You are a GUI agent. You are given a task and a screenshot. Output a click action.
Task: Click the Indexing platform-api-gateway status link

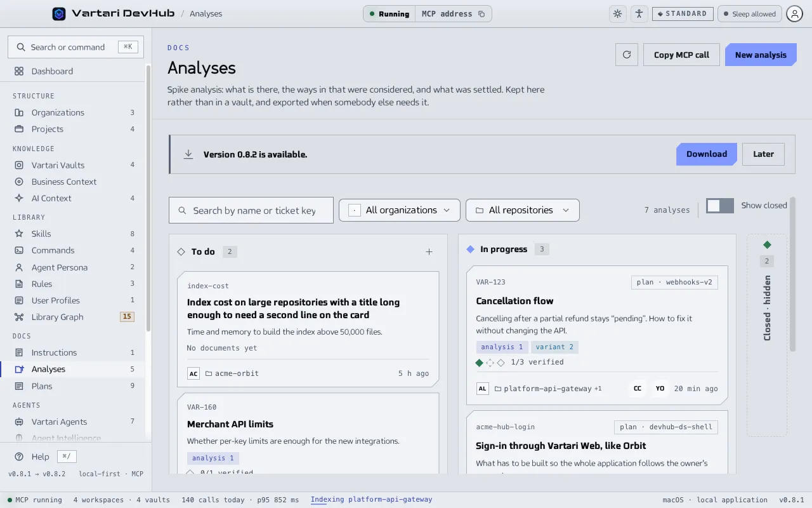[371, 500]
